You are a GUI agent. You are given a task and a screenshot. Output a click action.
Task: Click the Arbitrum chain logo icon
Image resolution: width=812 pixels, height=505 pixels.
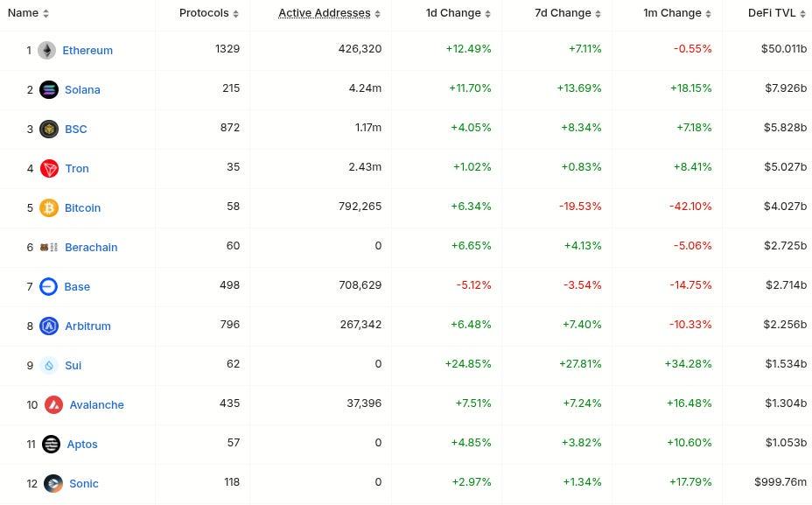(x=49, y=326)
